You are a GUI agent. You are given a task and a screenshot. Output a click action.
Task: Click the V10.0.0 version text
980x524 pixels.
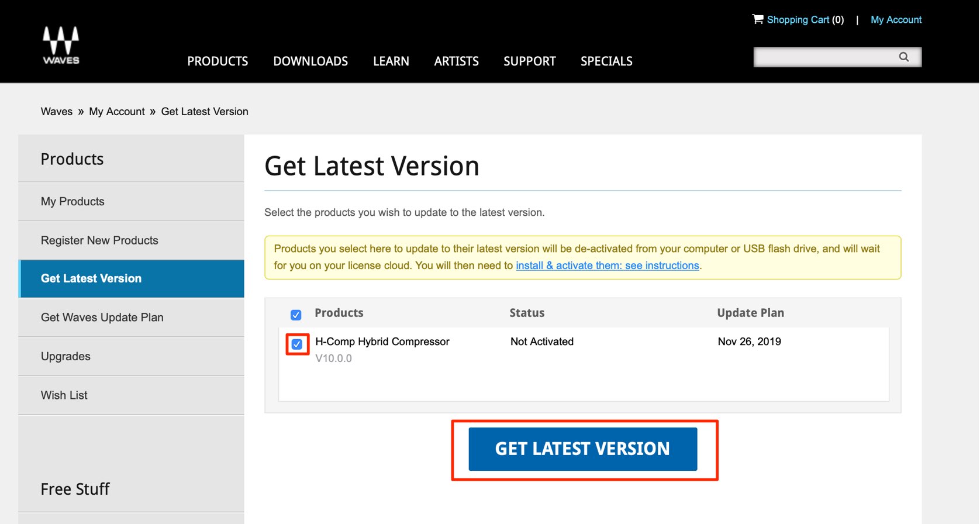[x=333, y=358]
